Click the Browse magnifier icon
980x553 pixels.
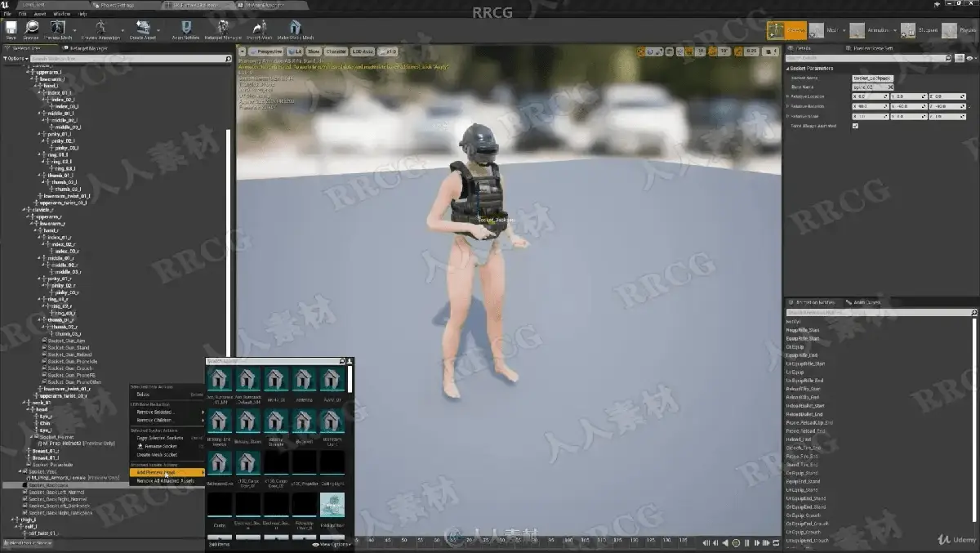[32, 29]
